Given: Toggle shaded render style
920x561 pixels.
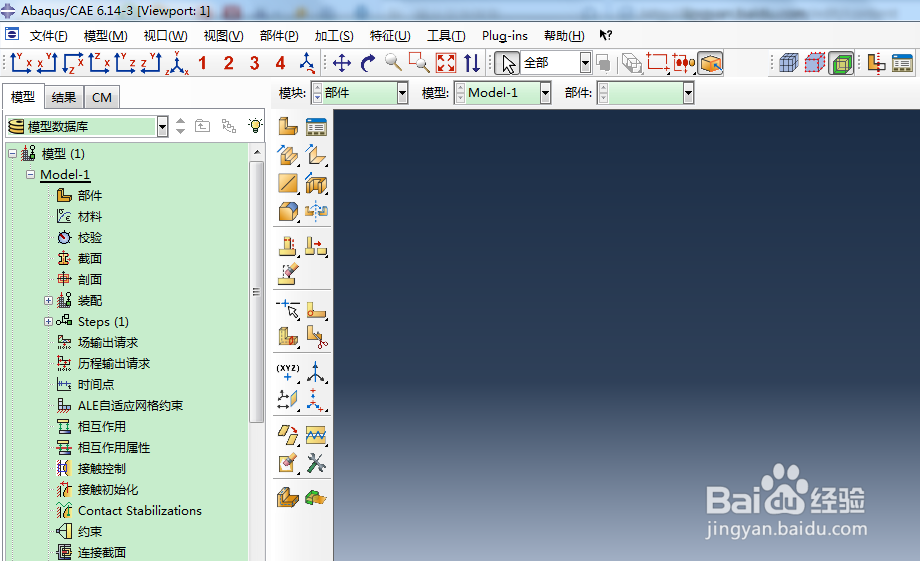Looking at the screenshot, I should tap(841, 63).
